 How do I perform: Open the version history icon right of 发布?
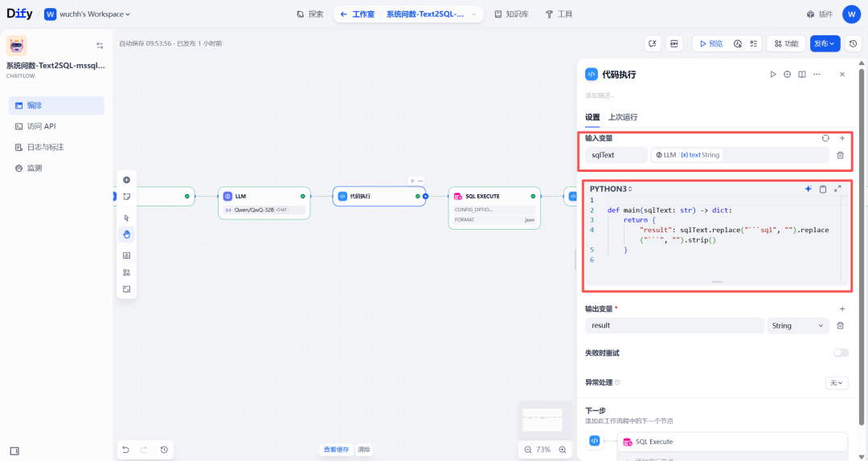click(x=853, y=43)
